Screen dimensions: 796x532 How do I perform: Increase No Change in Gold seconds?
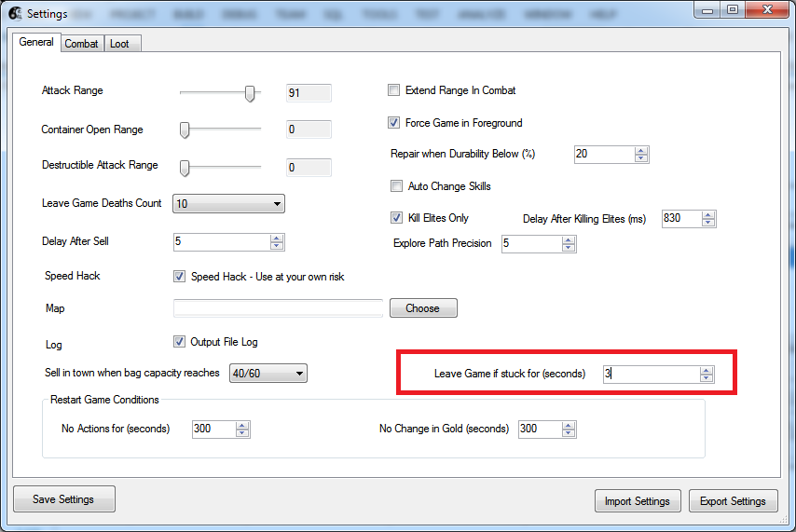click(x=569, y=426)
